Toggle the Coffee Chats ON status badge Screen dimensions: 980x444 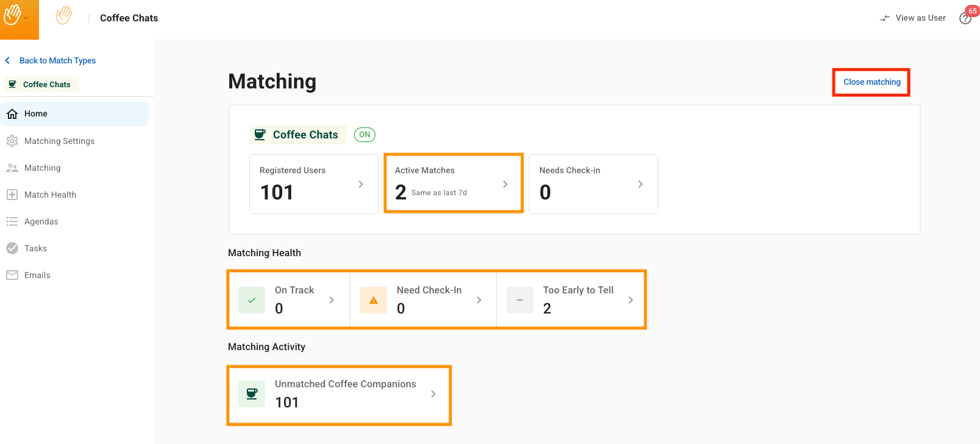coord(364,135)
